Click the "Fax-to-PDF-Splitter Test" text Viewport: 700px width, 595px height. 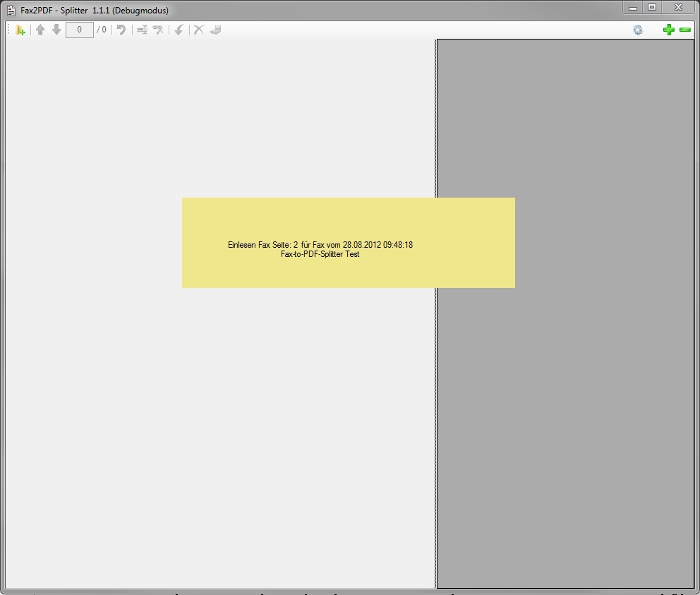point(320,254)
